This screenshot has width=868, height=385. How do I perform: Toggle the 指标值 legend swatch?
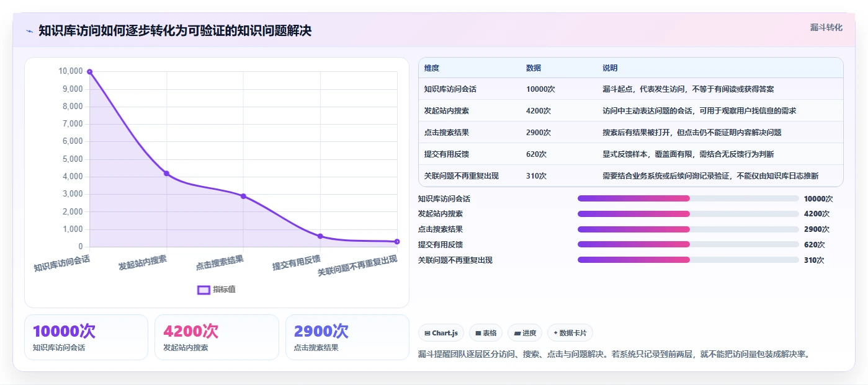(204, 290)
